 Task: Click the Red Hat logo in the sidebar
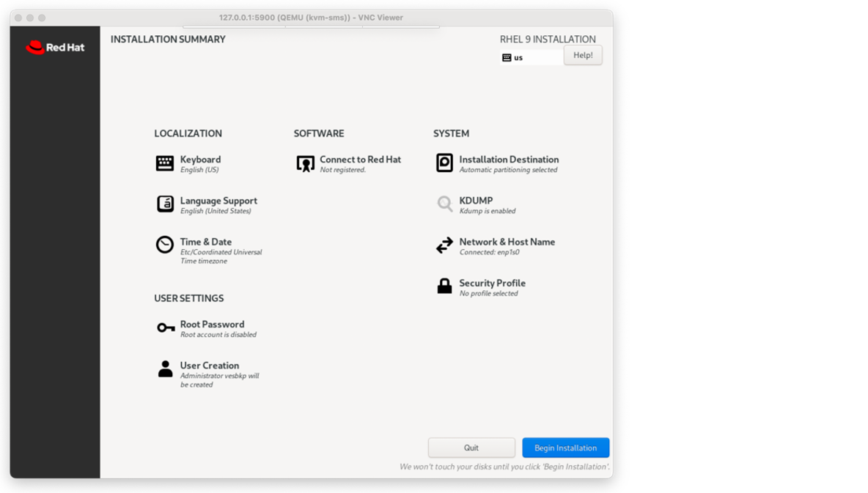pyautogui.click(x=55, y=47)
